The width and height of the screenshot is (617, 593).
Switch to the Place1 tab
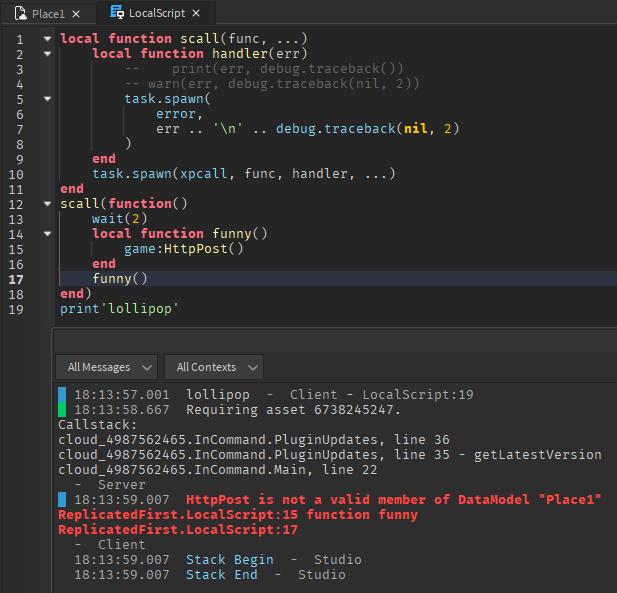(48, 13)
